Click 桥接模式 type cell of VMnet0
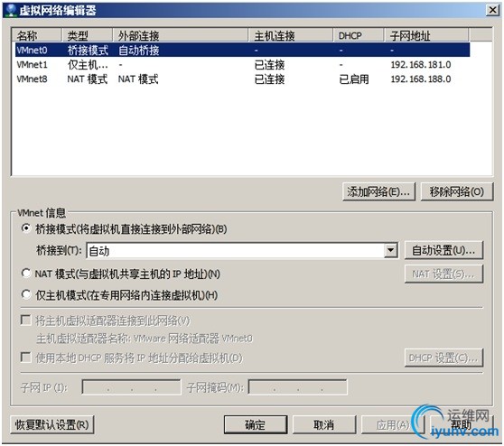 [88, 51]
